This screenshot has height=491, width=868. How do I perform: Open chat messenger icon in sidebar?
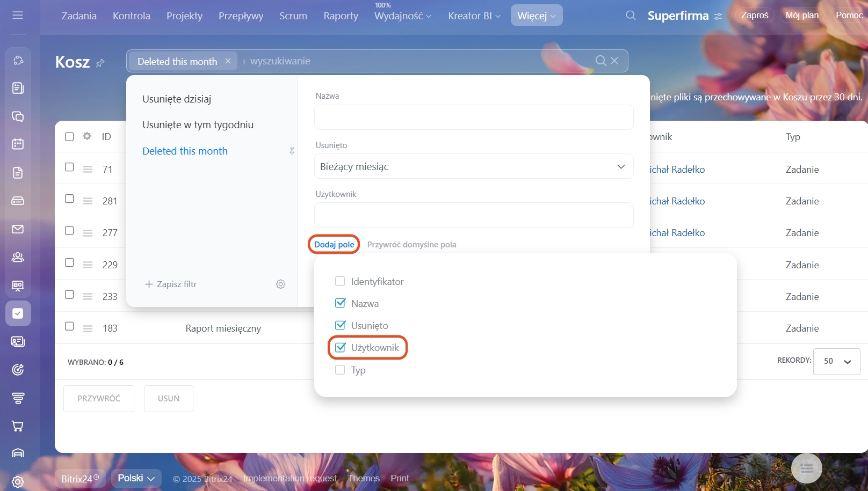18,116
